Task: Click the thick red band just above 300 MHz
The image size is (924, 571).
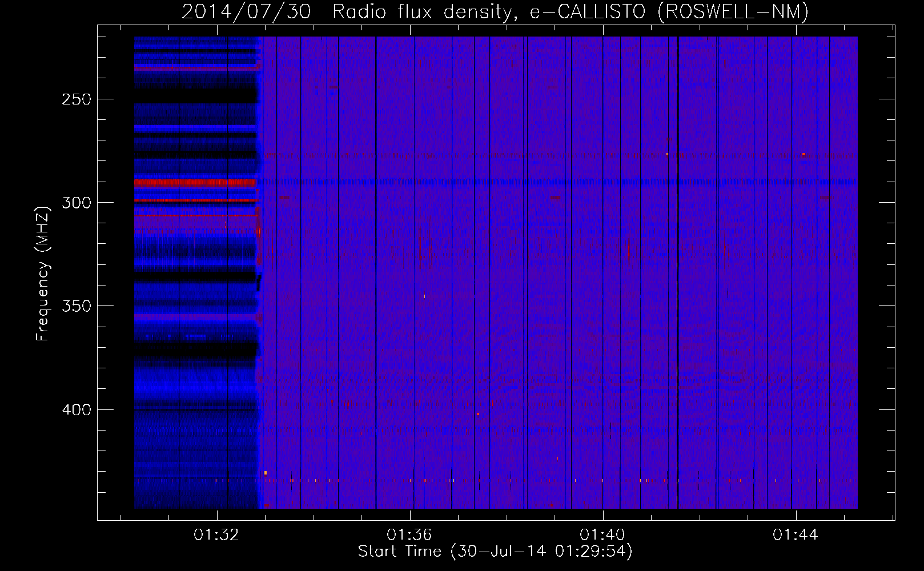Action: (x=195, y=183)
